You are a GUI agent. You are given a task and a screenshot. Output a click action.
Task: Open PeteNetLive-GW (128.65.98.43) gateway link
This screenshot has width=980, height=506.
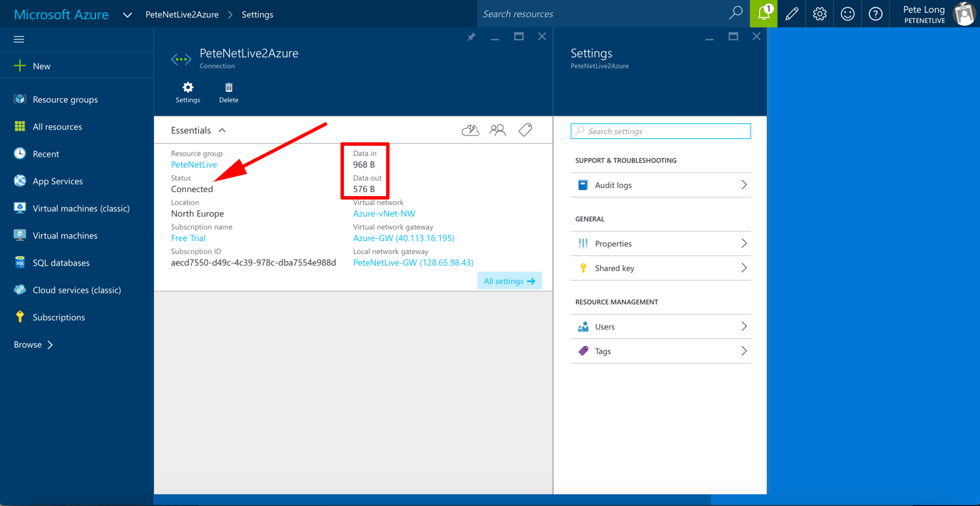[x=413, y=263]
